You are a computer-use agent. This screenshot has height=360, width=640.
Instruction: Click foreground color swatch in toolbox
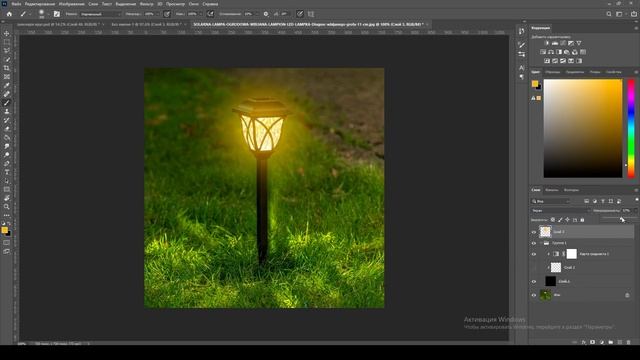pos(4,230)
